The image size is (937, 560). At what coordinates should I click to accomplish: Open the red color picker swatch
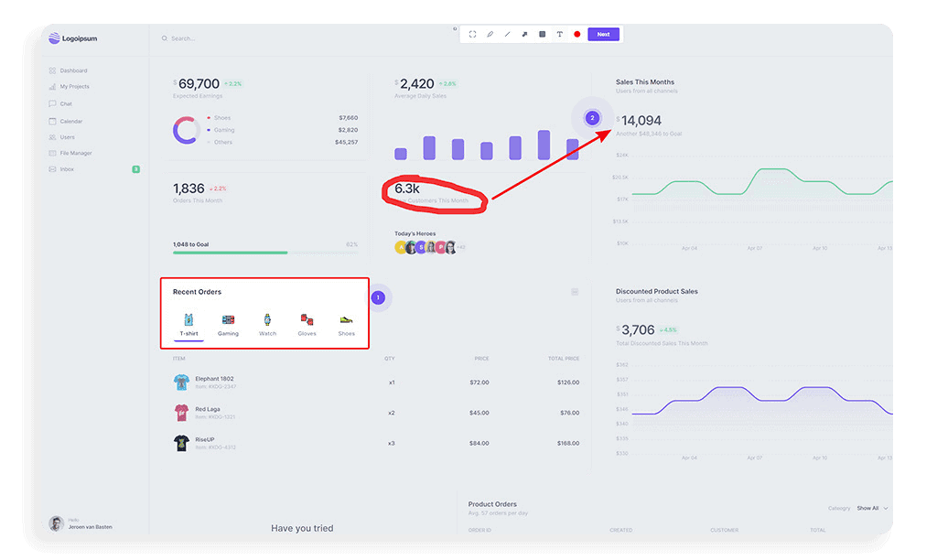click(577, 34)
